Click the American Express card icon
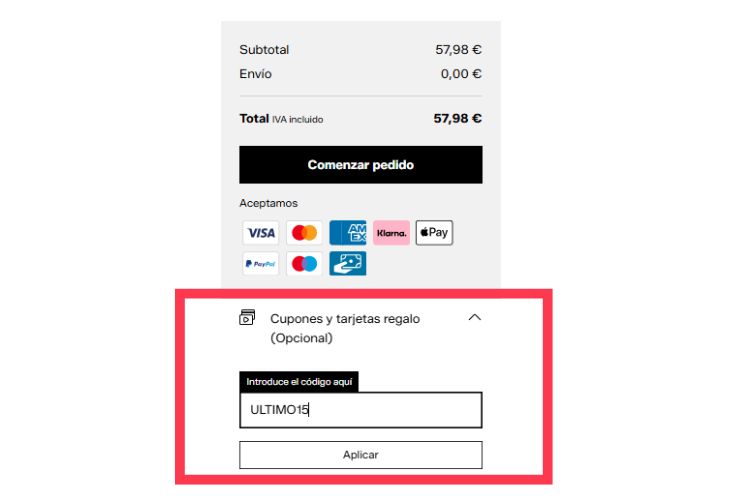Image resolution: width=750 pixels, height=500 pixels. pos(348,233)
